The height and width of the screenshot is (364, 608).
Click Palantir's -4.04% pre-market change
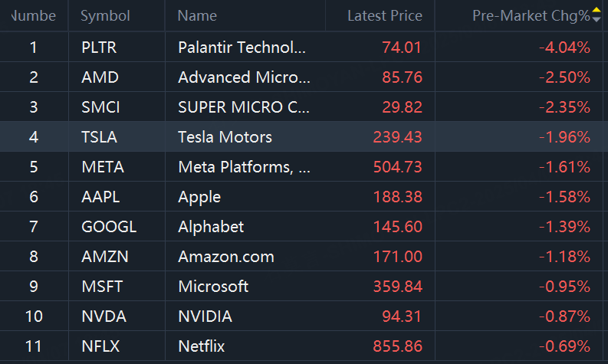click(564, 48)
